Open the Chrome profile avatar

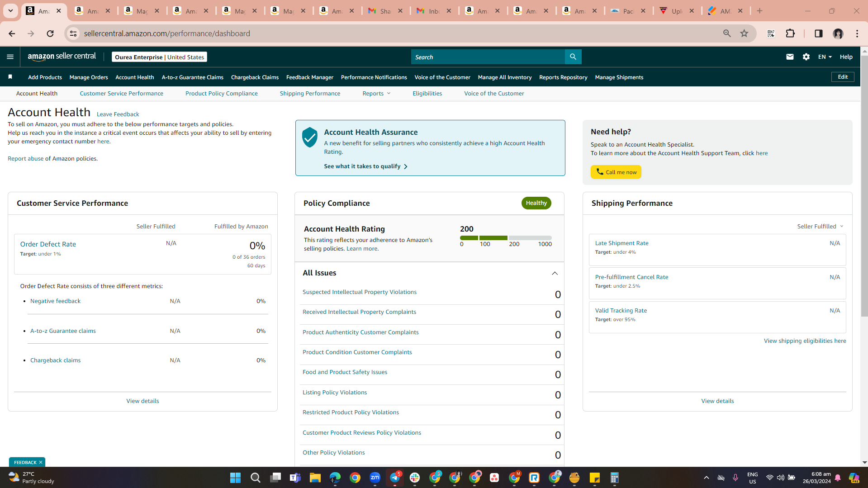(x=838, y=33)
